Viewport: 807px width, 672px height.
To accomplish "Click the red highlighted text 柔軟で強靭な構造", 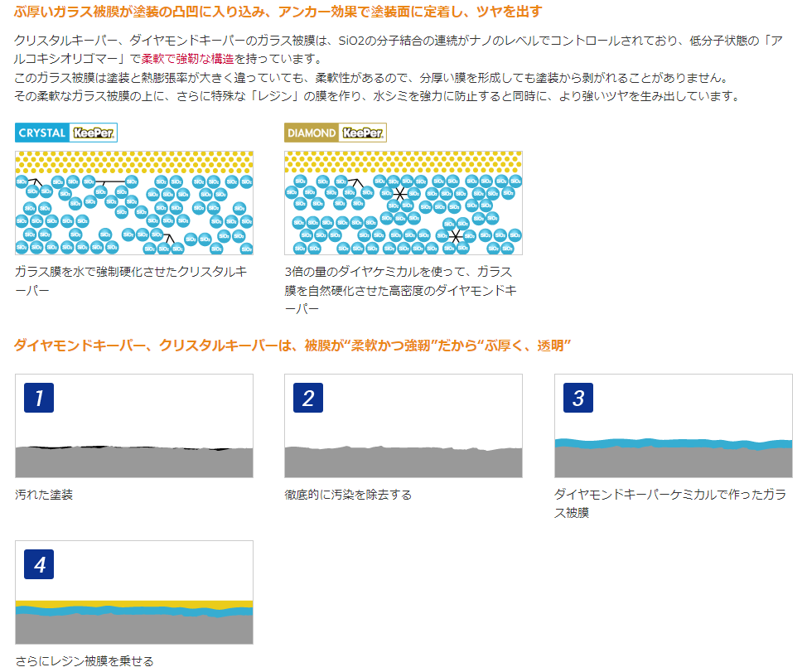I will [189, 60].
